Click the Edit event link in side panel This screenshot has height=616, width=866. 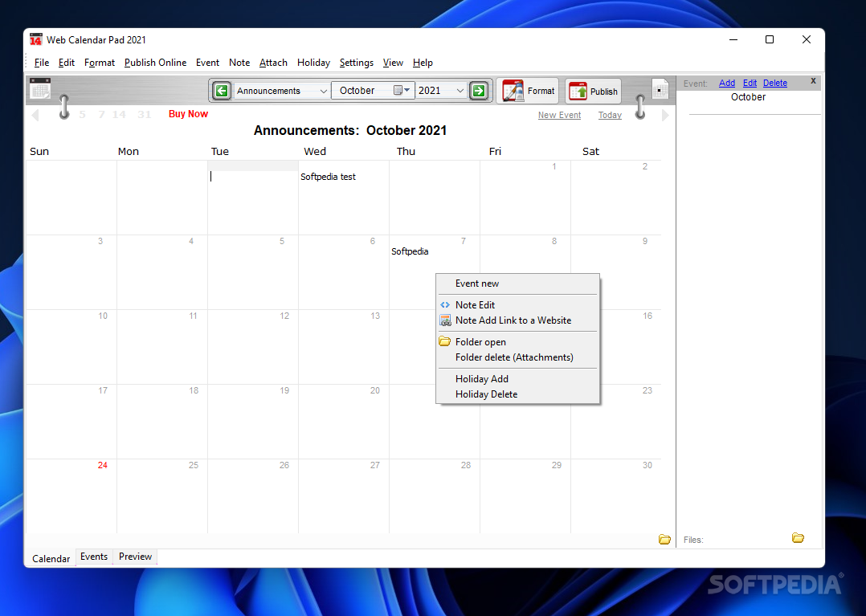click(750, 83)
